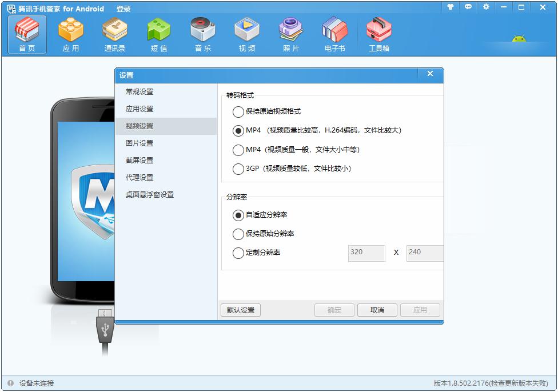
Task: Click the feedback chat bubble icon
Action: (x=468, y=7)
